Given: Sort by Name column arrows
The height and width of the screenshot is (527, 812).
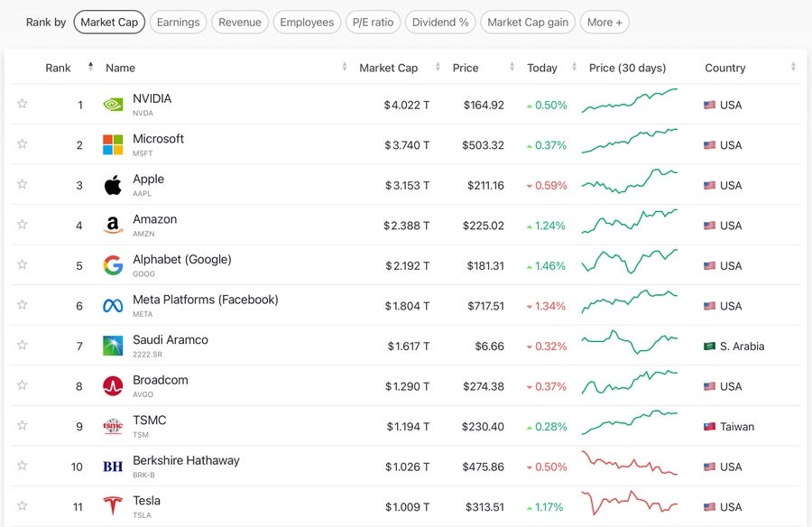Looking at the screenshot, I should 345,67.
